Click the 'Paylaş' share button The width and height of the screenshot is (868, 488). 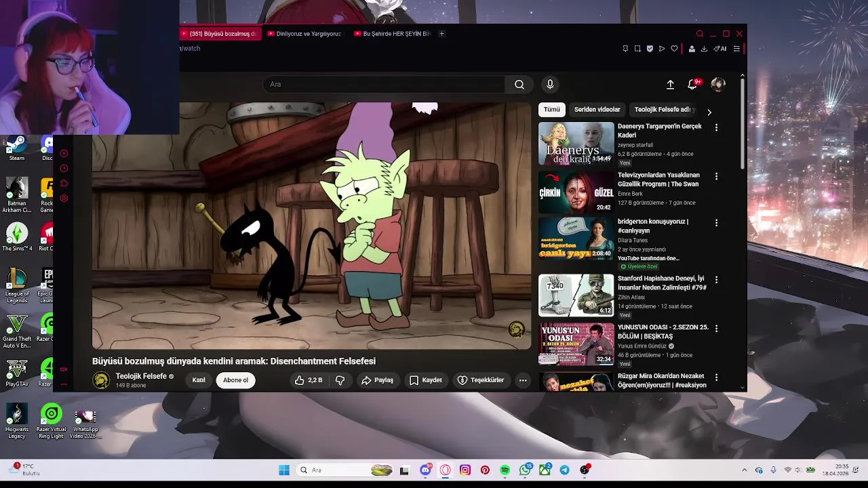[378, 380]
